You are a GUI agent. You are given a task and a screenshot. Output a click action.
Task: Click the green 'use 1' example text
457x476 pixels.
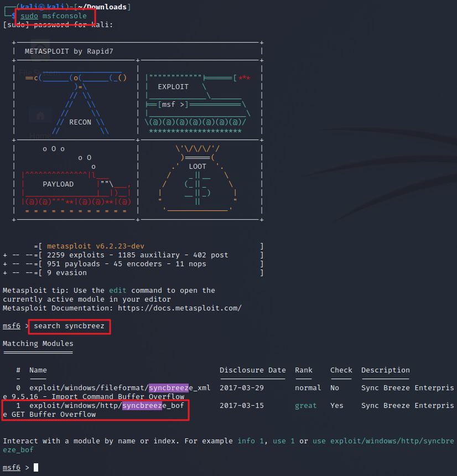283,441
